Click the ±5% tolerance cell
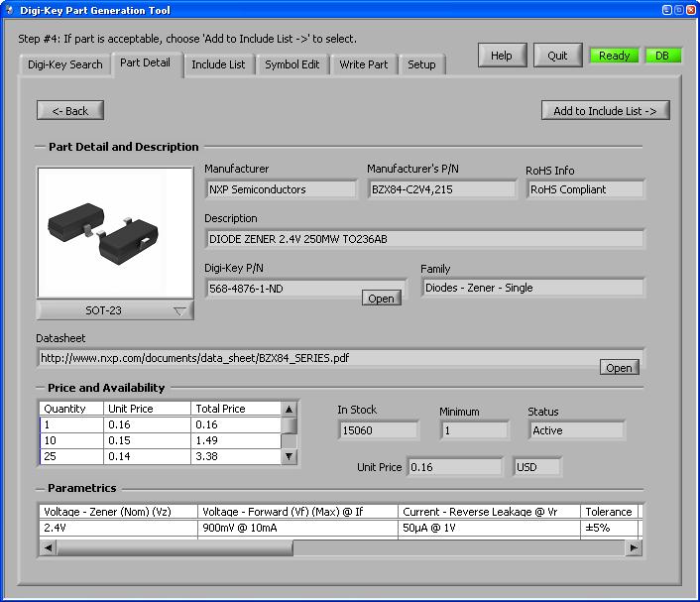This screenshot has height=602, width=700. click(x=610, y=528)
